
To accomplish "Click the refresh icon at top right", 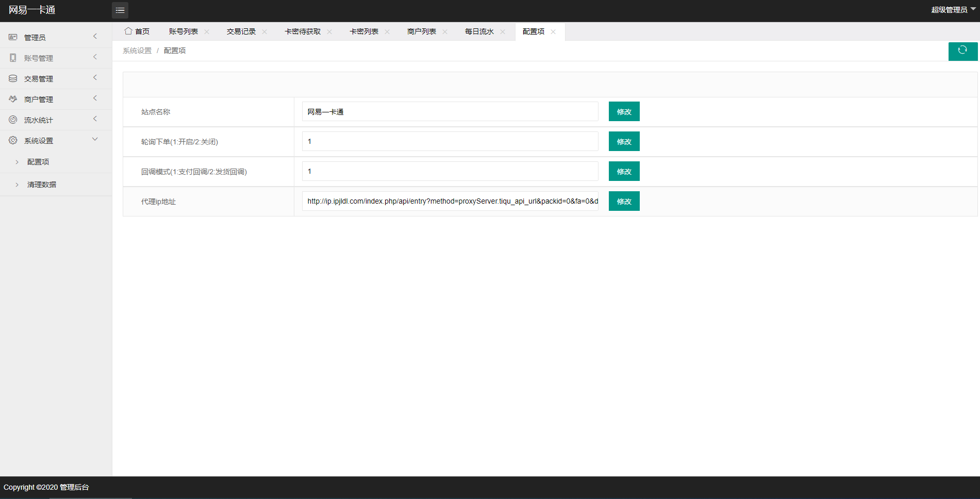I will coord(962,51).
